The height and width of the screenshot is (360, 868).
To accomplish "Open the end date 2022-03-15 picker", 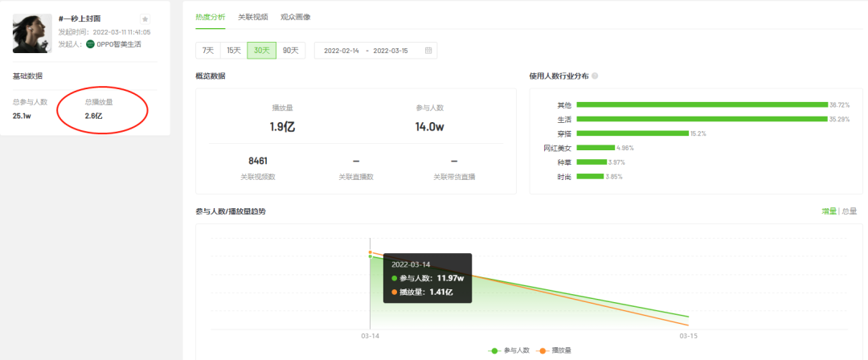I will pyautogui.click(x=391, y=51).
